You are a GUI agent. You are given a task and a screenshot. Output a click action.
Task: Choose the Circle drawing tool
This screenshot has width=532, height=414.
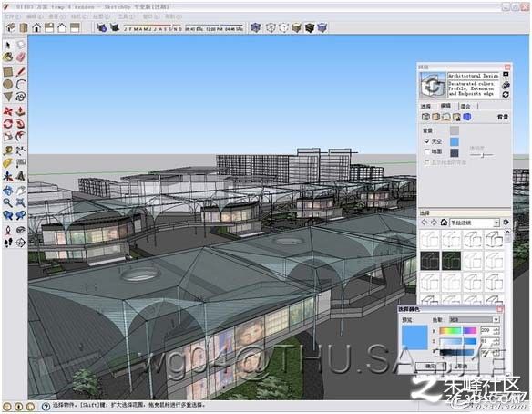tap(8, 84)
